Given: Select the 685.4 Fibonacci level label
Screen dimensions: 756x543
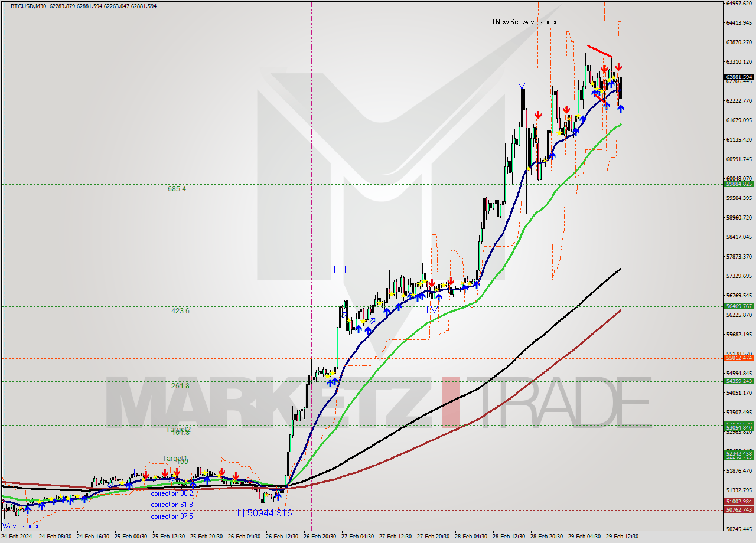Looking at the screenshot, I should click(x=177, y=189).
